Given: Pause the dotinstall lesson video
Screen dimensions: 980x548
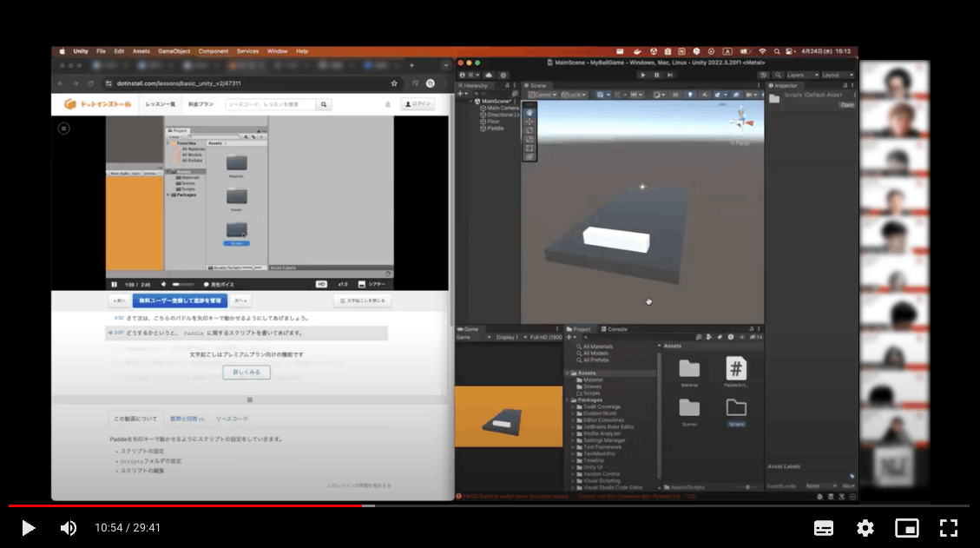Looking at the screenshot, I should tap(114, 284).
